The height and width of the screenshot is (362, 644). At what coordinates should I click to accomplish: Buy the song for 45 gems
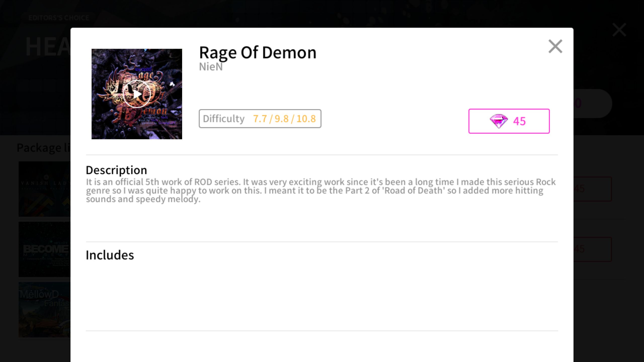click(509, 121)
